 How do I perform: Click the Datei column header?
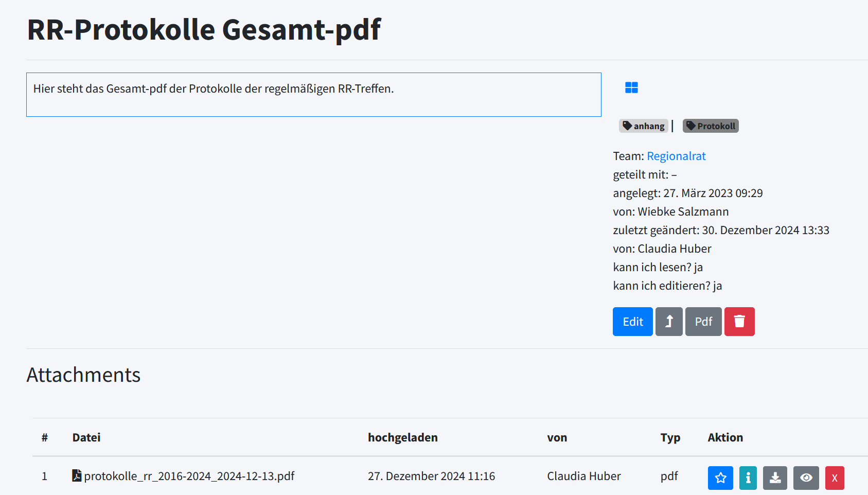(x=86, y=437)
